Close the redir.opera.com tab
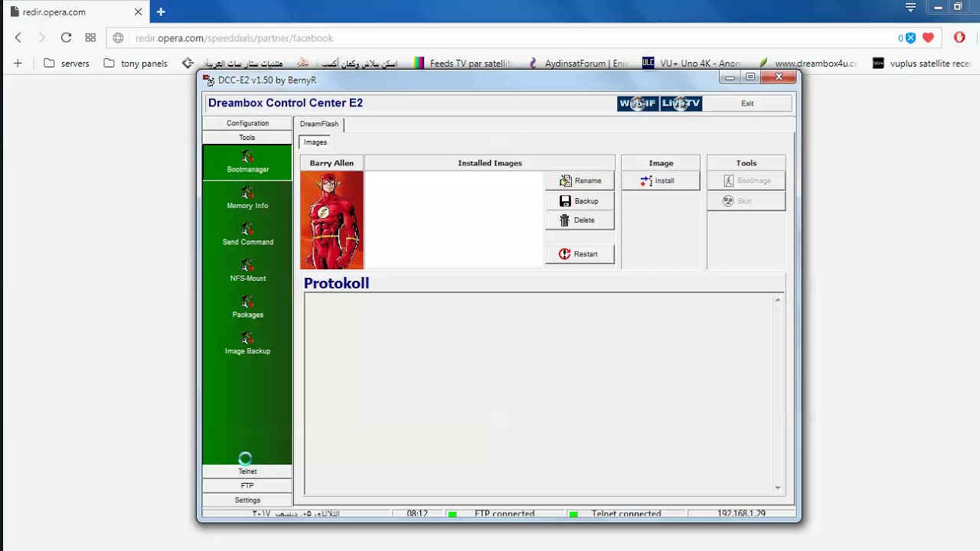This screenshot has width=980, height=551. 139,12
